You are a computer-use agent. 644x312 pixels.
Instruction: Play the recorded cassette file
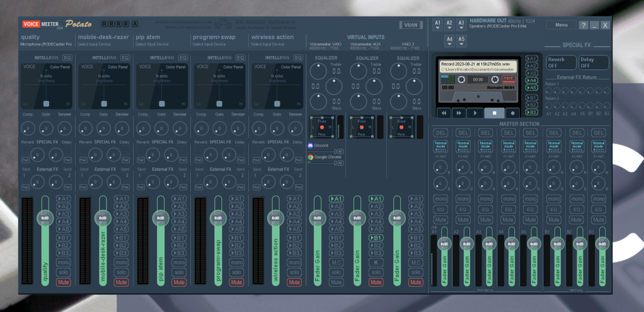(x=475, y=113)
